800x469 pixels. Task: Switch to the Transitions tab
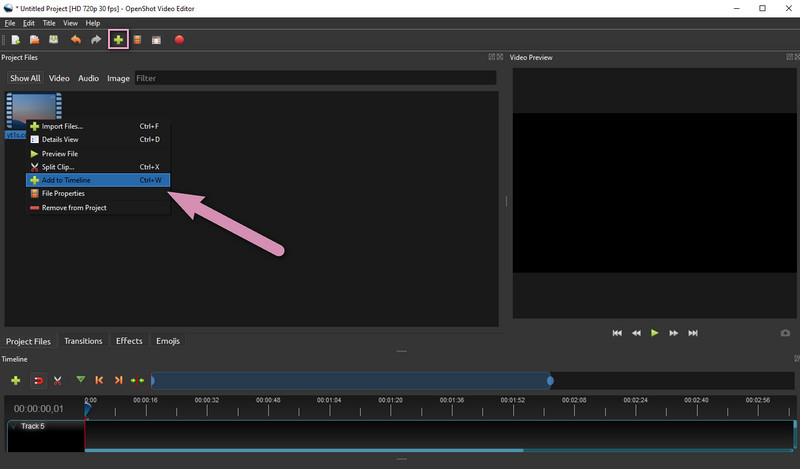pyautogui.click(x=83, y=341)
